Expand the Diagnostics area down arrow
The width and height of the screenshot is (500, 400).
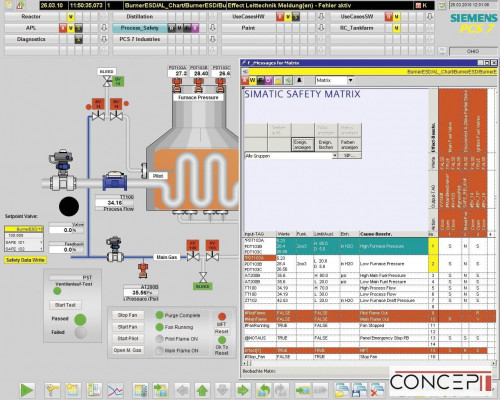pos(104,39)
